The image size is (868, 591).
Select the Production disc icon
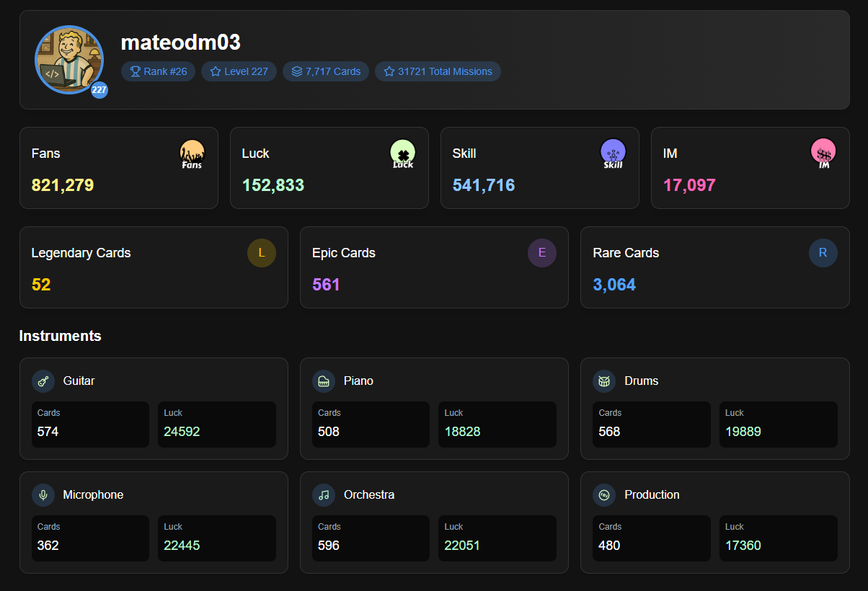point(604,495)
